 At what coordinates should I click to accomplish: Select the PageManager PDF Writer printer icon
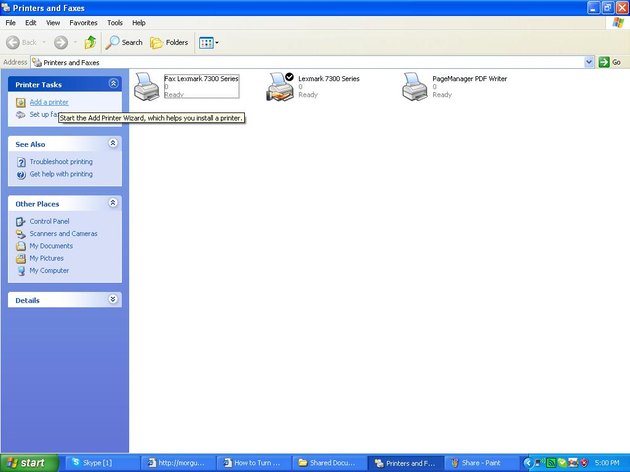(415, 86)
